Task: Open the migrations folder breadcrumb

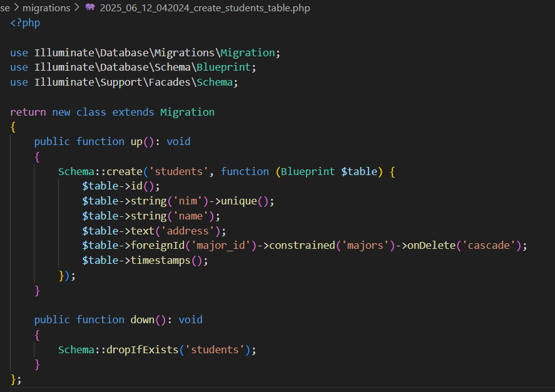Action: (46, 8)
